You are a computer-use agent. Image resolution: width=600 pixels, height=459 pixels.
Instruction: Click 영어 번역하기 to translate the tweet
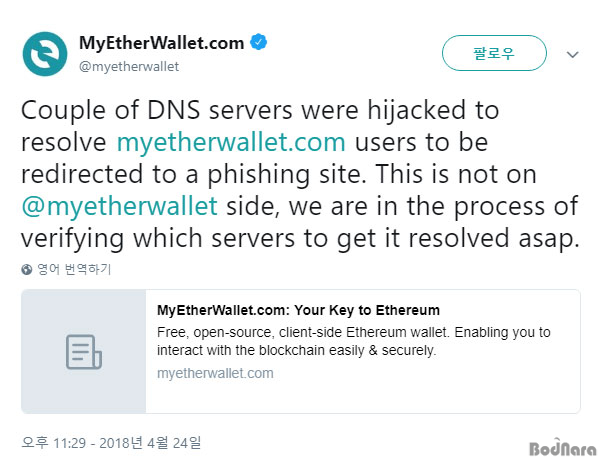point(74,269)
